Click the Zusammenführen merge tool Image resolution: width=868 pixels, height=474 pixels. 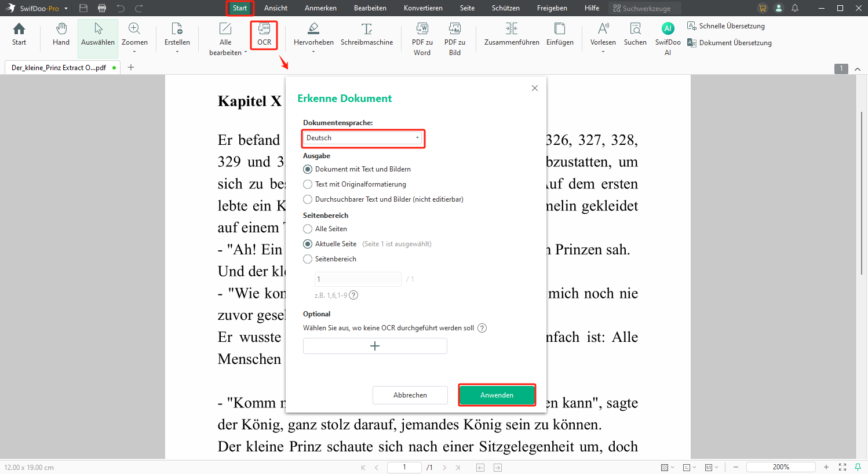point(512,34)
